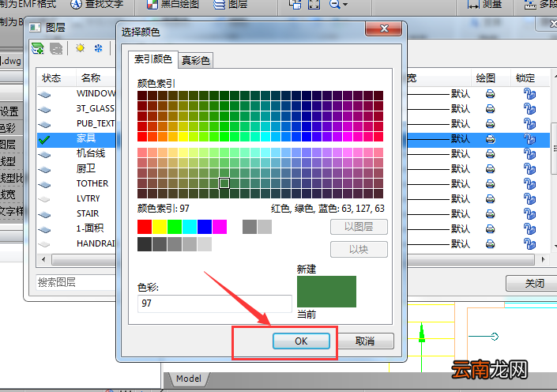Select the 1-面积 layer name

point(90,228)
